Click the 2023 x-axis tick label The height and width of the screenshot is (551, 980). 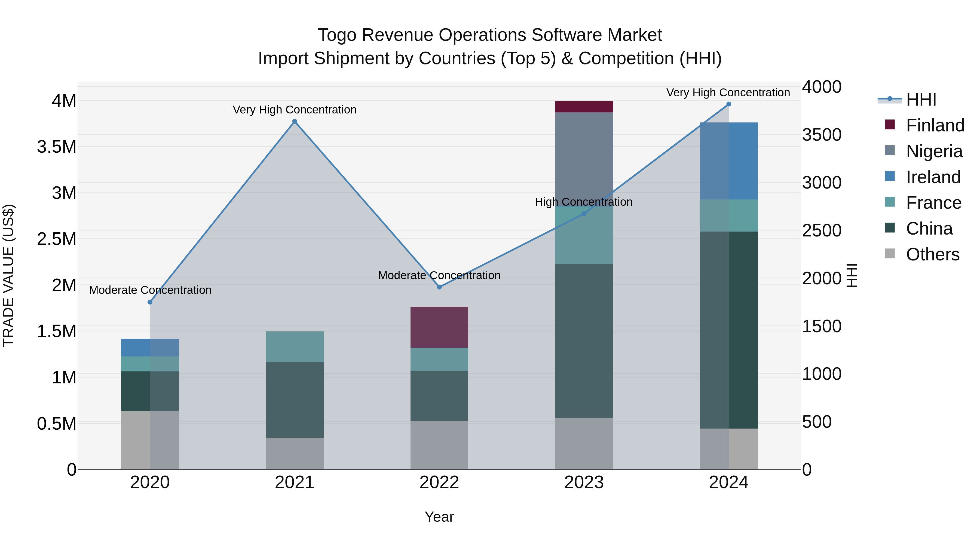[x=584, y=482]
